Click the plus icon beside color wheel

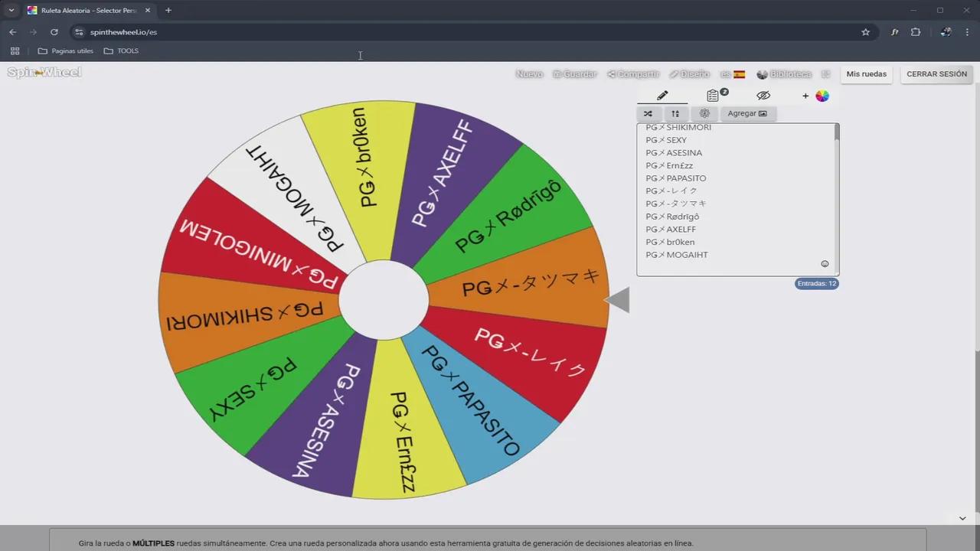[805, 96]
